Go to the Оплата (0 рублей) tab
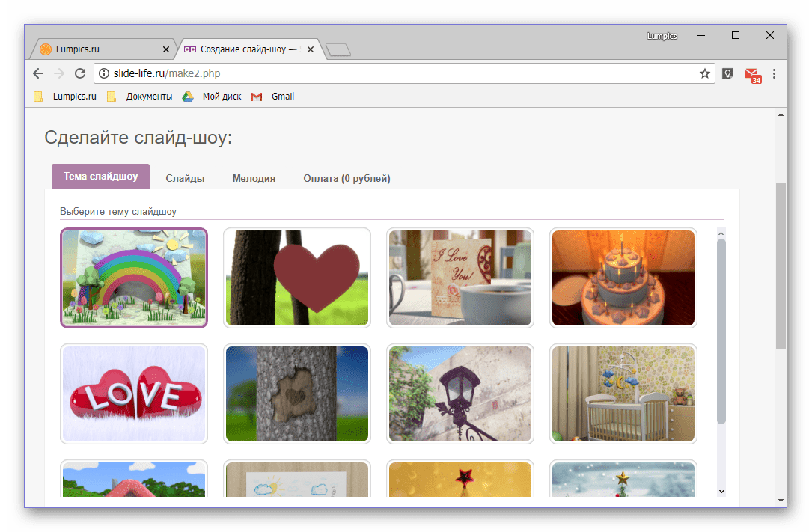 [x=347, y=179]
